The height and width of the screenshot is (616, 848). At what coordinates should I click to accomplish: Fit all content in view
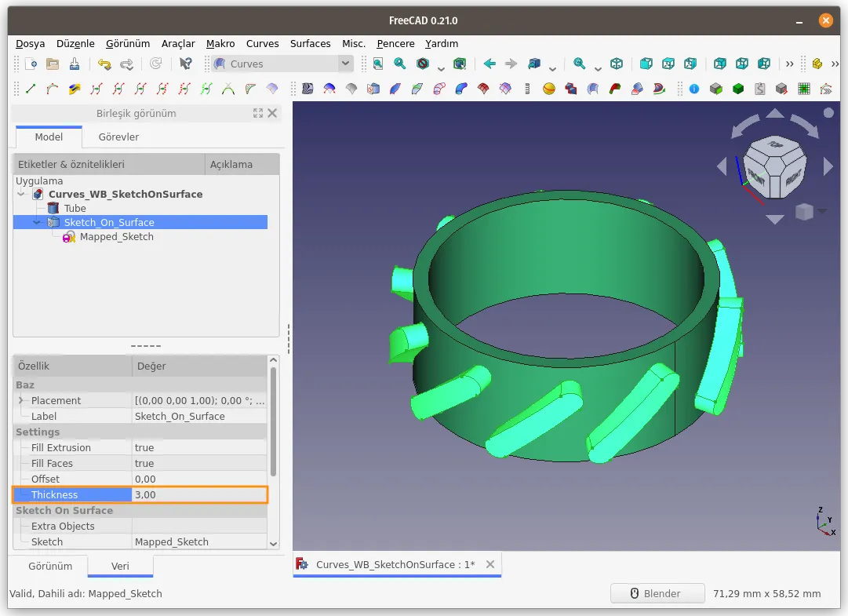pos(378,64)
